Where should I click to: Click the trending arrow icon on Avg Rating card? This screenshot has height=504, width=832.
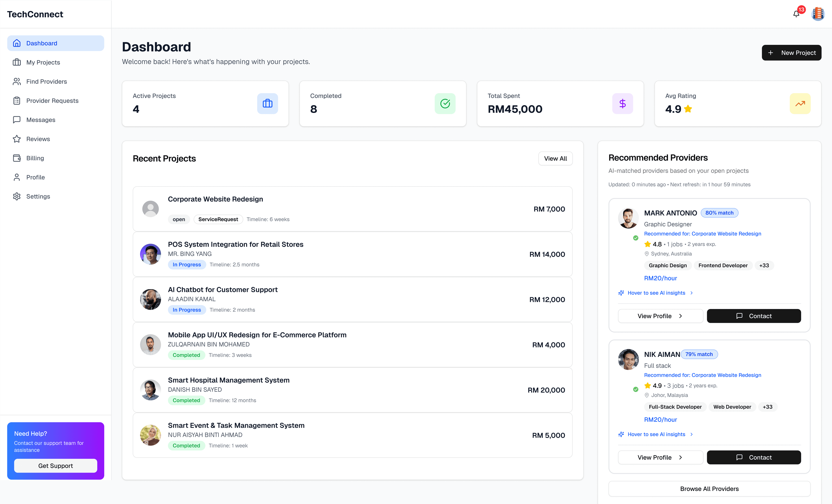(800, 104)
